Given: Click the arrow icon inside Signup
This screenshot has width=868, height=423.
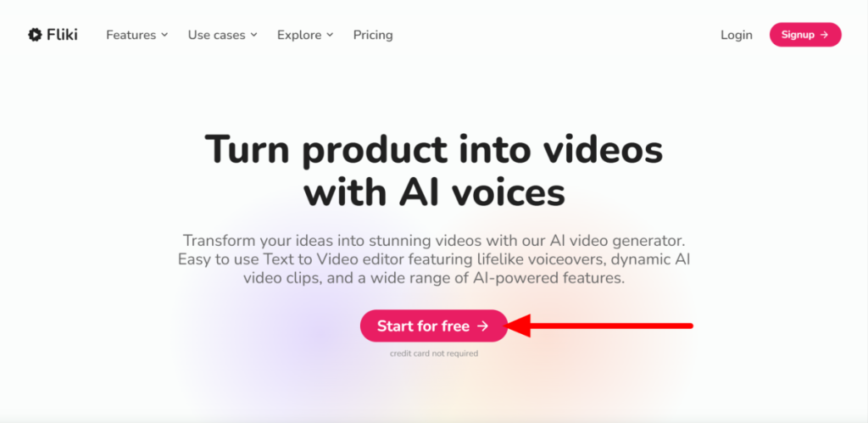Looking at the screenshot, I should (824, 35).
